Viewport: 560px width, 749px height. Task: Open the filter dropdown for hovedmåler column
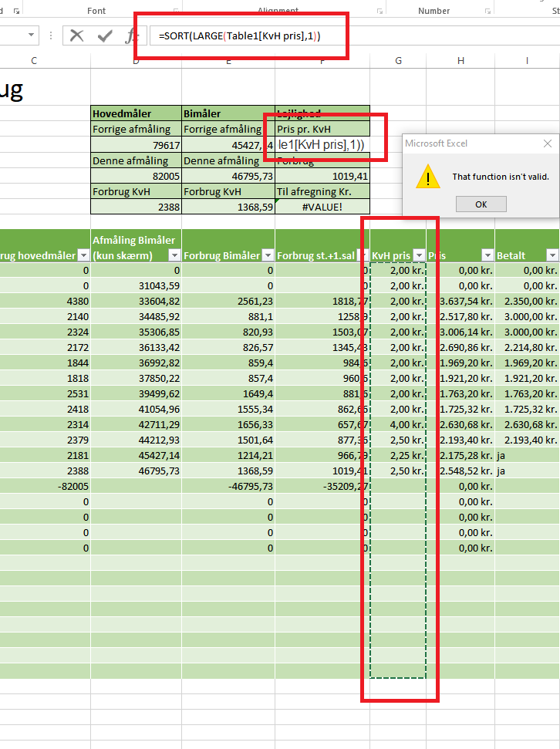83,255
